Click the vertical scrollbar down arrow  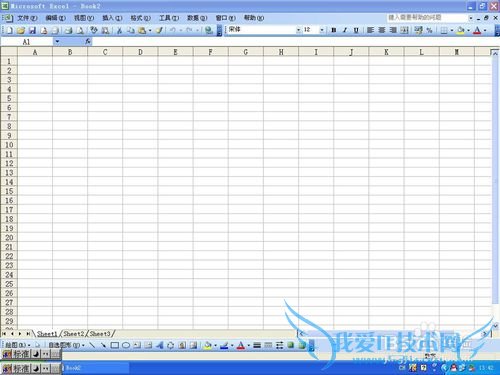[495, 326]
